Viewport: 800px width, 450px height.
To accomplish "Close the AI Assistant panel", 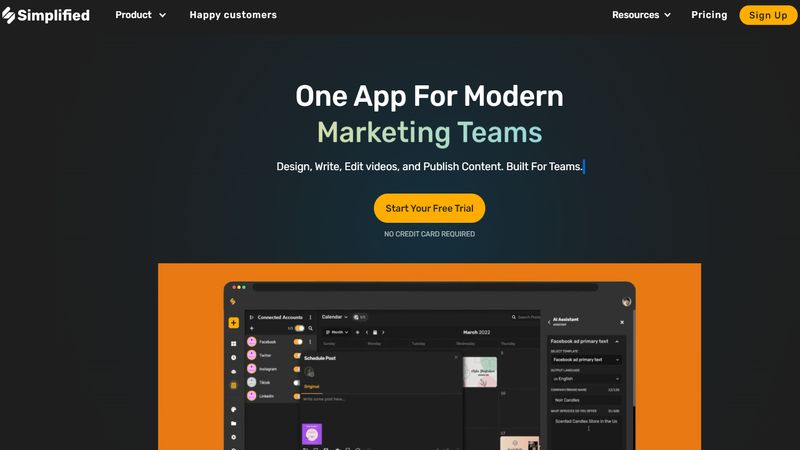I will [x=622, y=322].
